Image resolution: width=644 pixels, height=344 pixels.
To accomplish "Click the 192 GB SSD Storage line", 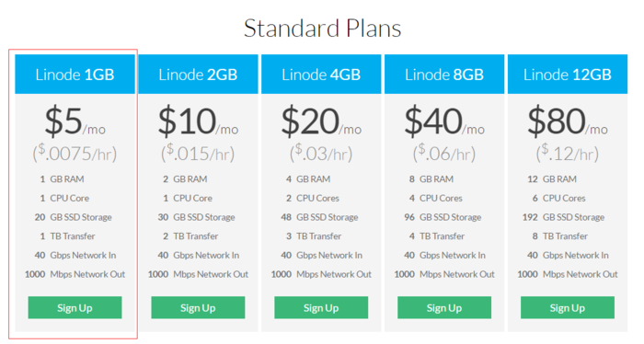I will (563, 217).
